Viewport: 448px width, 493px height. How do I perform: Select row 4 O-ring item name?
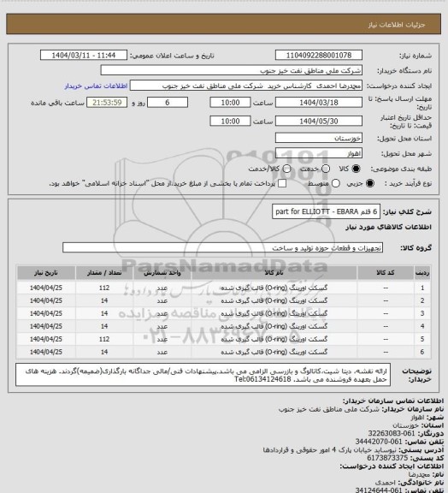click(274, 326)
